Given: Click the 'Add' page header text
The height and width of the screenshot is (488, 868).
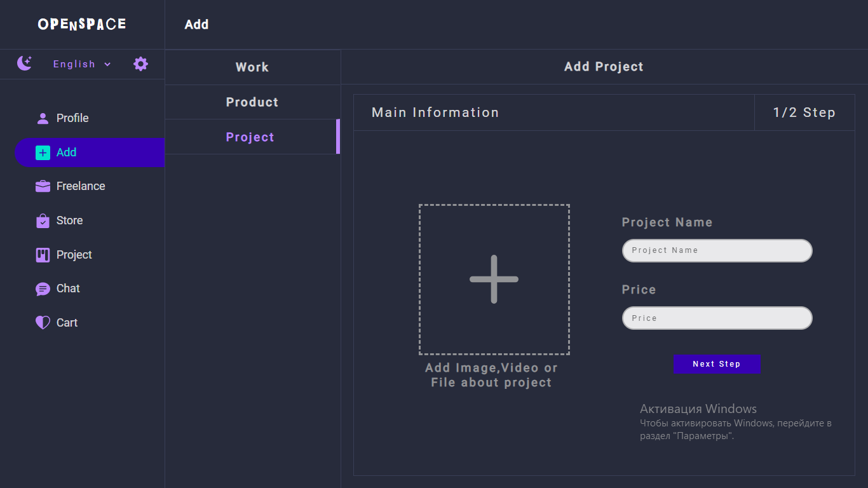Looking at the screenshot, I should coord(196,24).
